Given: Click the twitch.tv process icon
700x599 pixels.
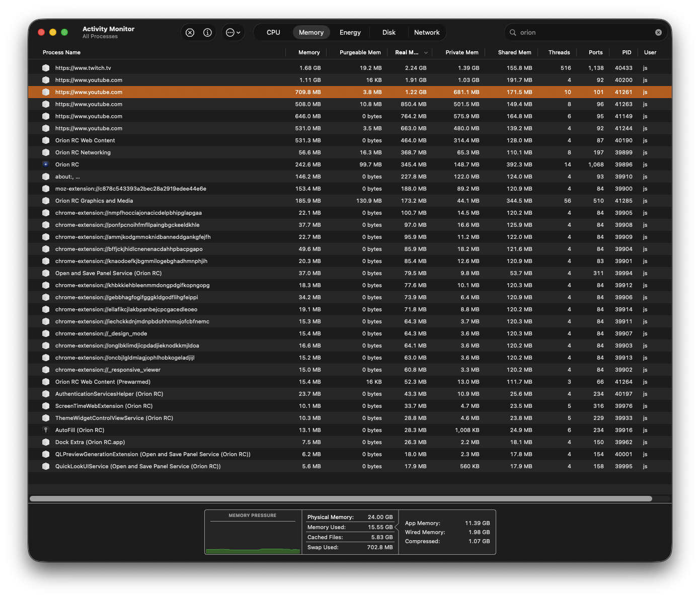Looking at the screenshot, I should [46, 68].
